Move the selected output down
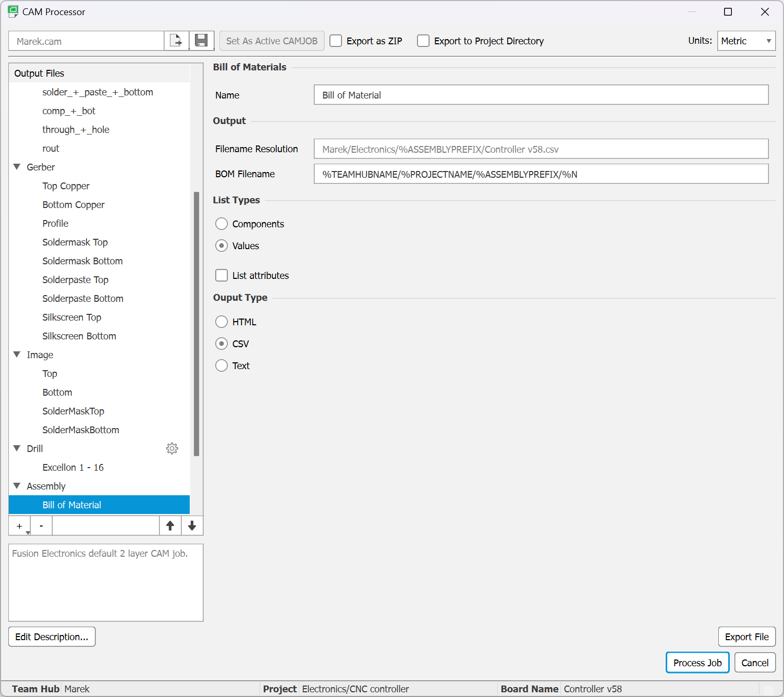This screenshot has width=784, height=697. pyautogui.click(x=192, y=525)
